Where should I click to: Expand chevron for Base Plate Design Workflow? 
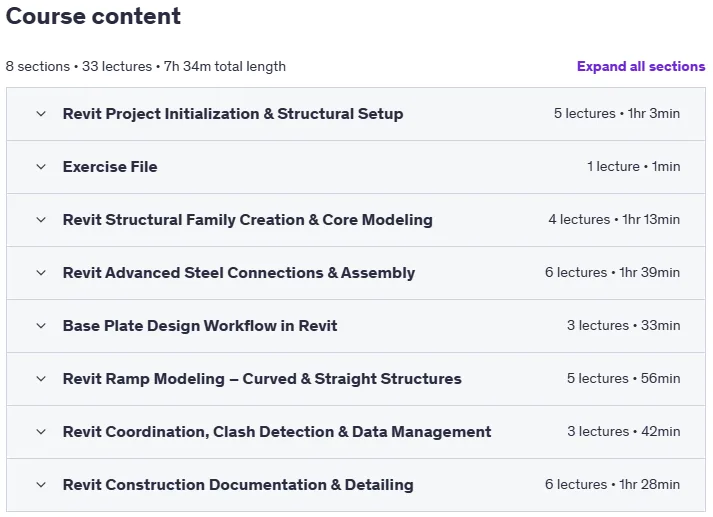(41, 326)
